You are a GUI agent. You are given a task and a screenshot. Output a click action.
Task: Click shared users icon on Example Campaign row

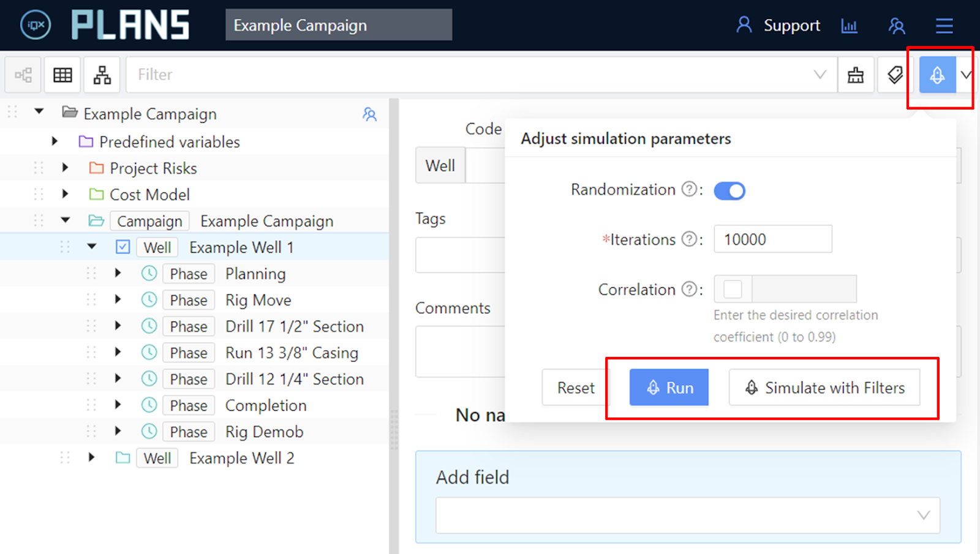[369, 114]
